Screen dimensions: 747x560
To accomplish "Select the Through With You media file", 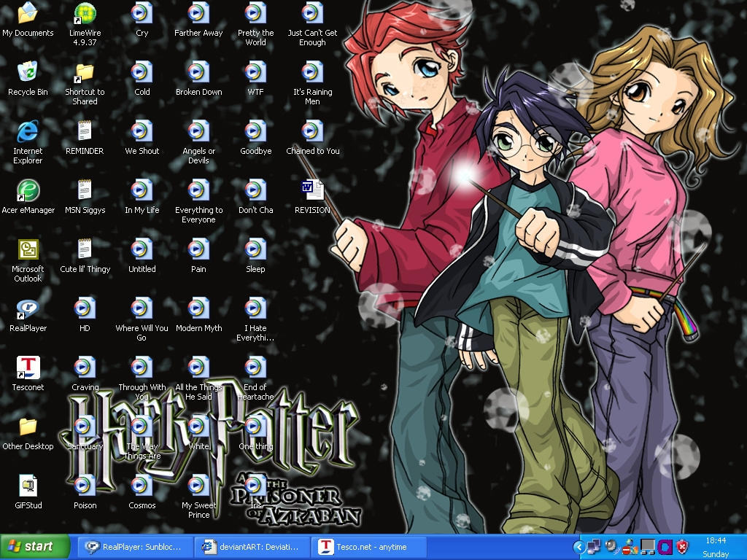I will pos(142,367).
